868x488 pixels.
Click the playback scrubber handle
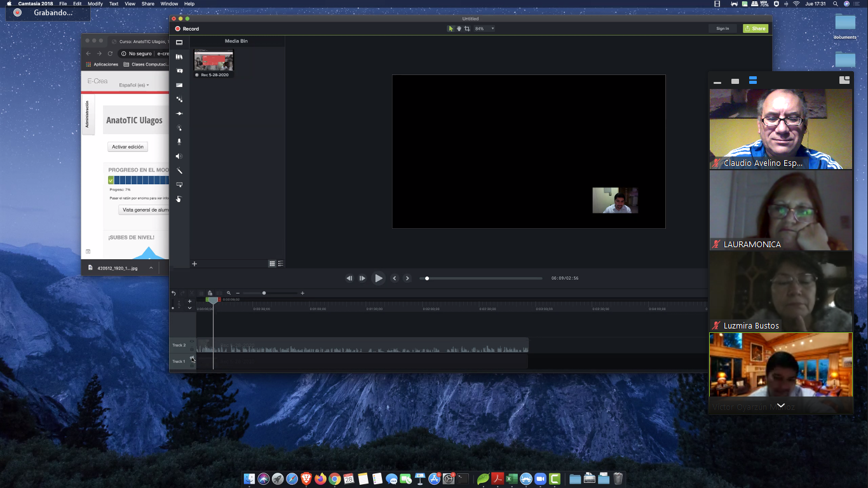(427, 278)
